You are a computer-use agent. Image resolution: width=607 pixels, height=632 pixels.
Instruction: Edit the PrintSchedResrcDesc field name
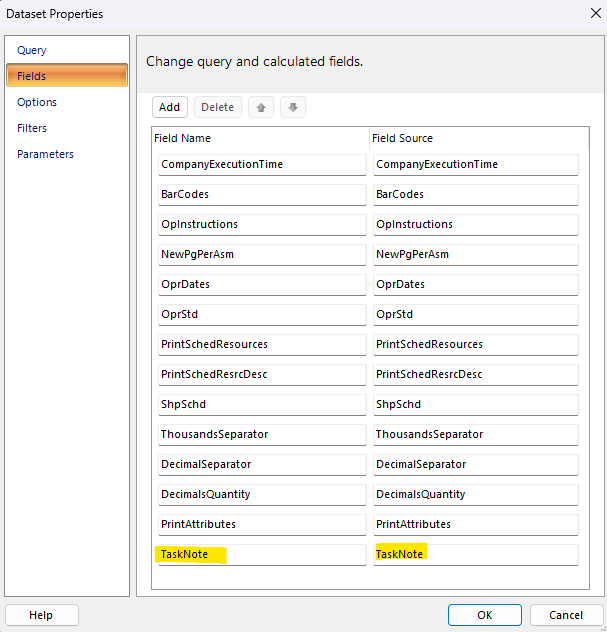261,374
